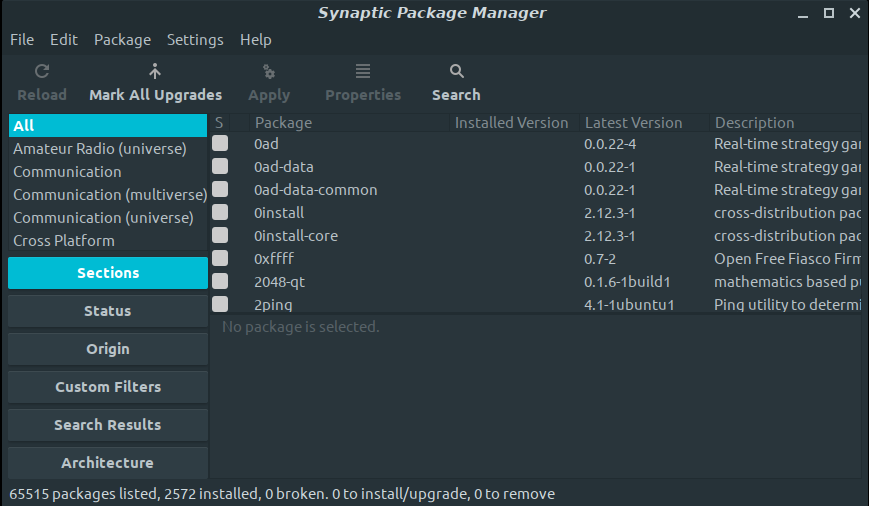Screen dimensions: 869x506
Task: Maximize the Synaptic window
Action: click(828, 13)
